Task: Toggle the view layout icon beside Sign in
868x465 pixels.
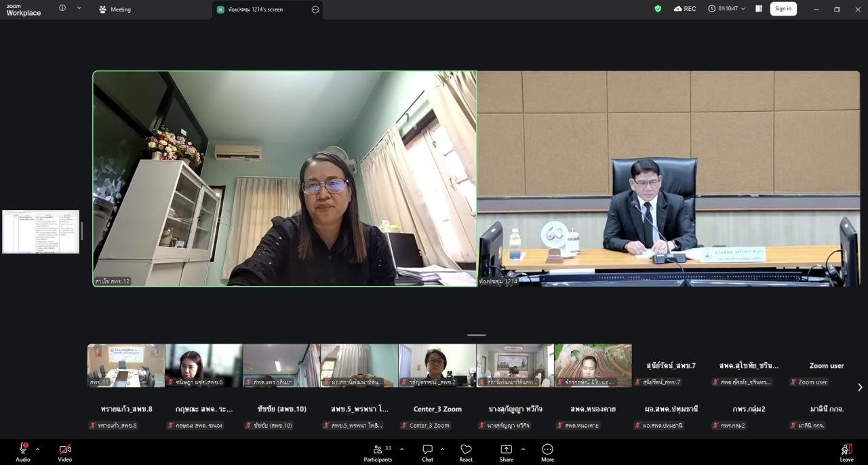Action: point(759,9)
